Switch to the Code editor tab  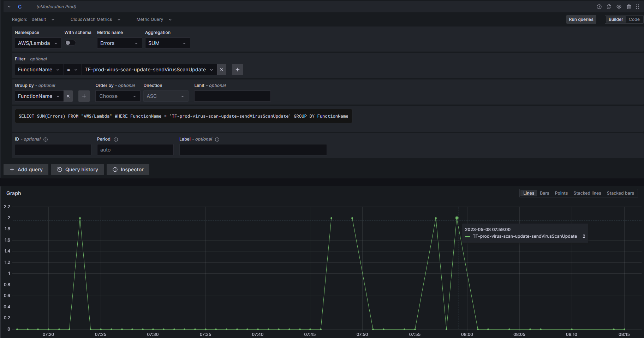pyautogui.click(x=634, y=19)
